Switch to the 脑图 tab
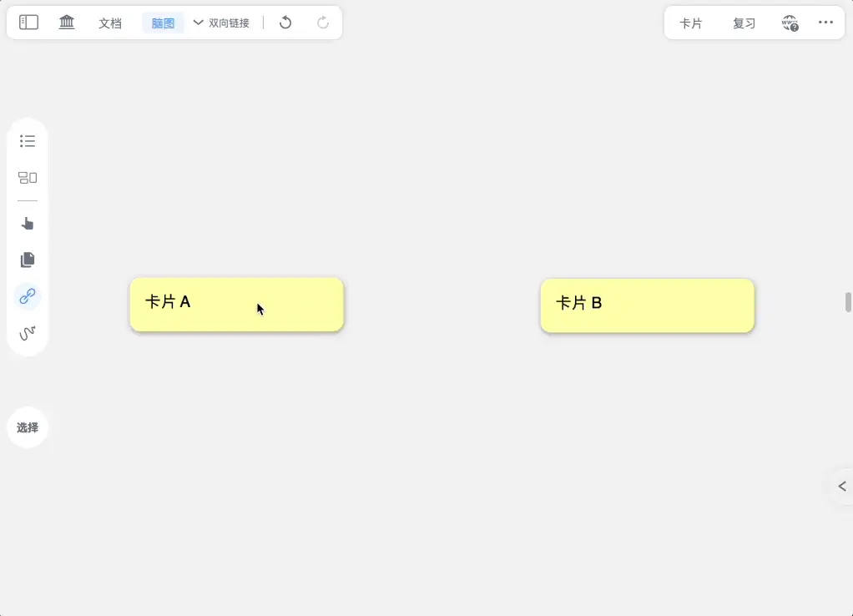The width and height of the screenshot is (853, 616). click(163, 23)
